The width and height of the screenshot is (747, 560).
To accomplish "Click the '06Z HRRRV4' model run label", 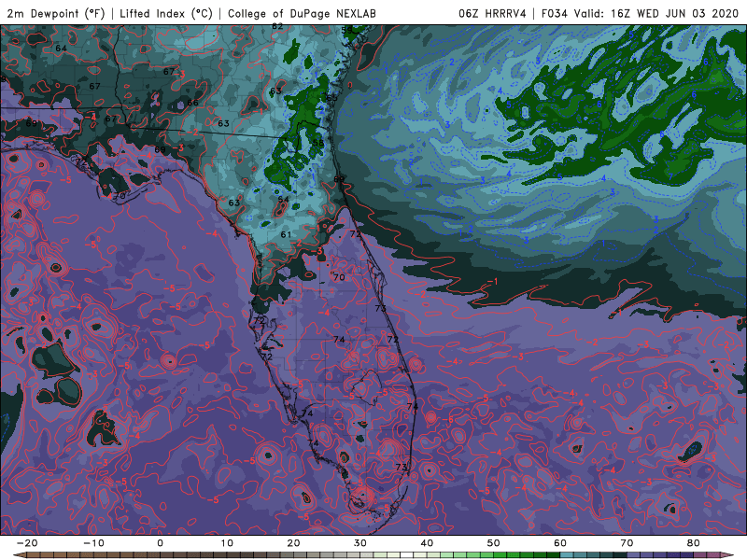I will [x=492, y=13].
